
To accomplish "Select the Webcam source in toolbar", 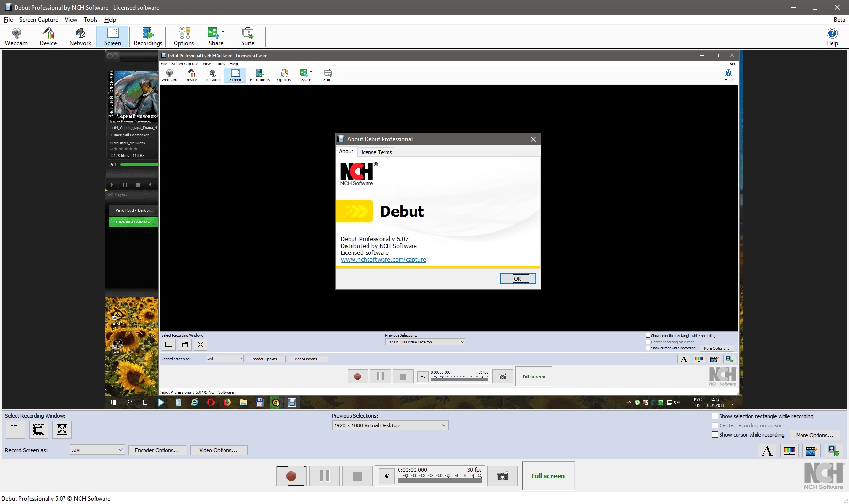I will 16,37.
